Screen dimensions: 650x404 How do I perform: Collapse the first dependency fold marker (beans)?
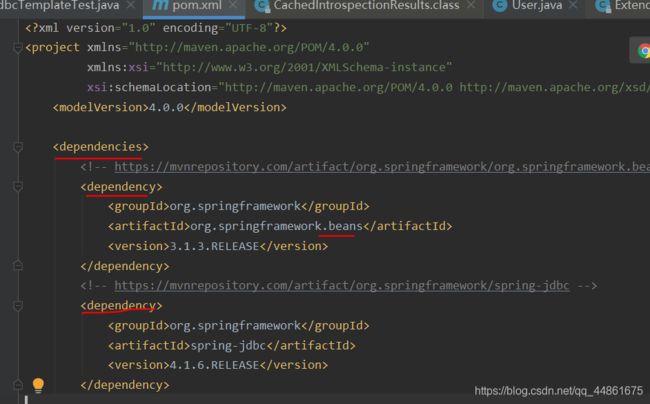[18, 187]
